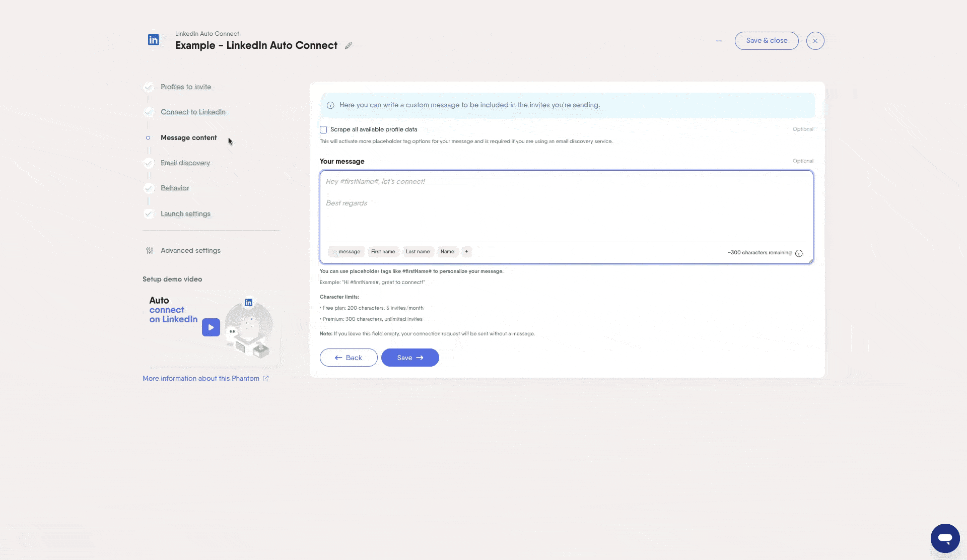
Task: Open the three-dots more options menu
Action: [719, 41]
